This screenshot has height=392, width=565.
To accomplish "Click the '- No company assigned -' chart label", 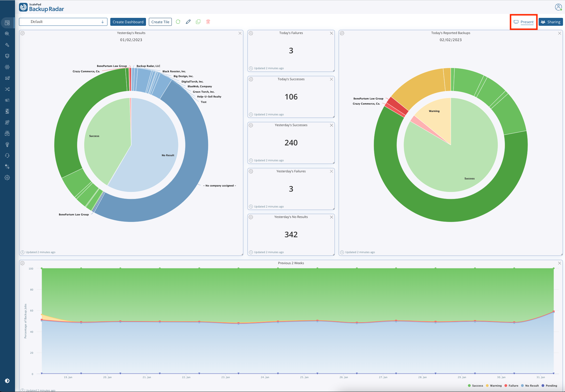I will pos(219,186).
